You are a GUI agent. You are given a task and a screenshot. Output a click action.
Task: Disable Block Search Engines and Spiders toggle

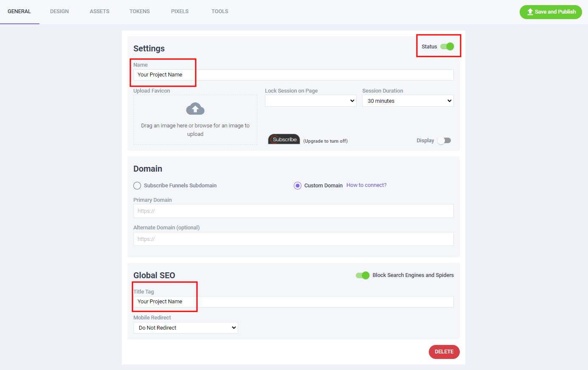(363, 275)
